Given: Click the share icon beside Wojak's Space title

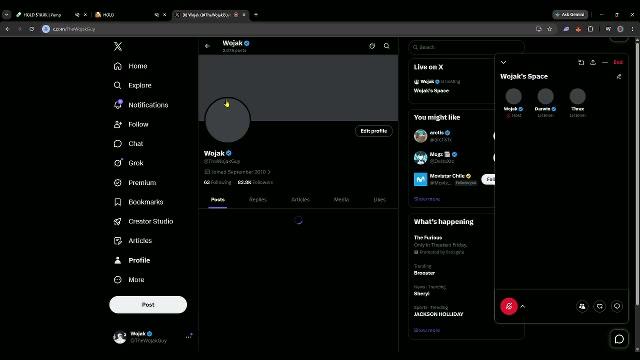Looking at the screenshot, I should (x=619, y=76).
